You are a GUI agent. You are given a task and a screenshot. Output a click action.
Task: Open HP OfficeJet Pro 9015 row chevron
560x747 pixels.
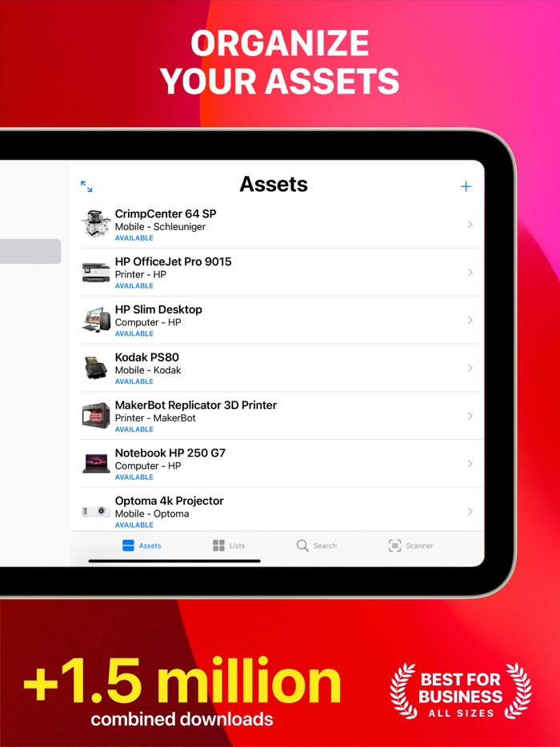470,272
